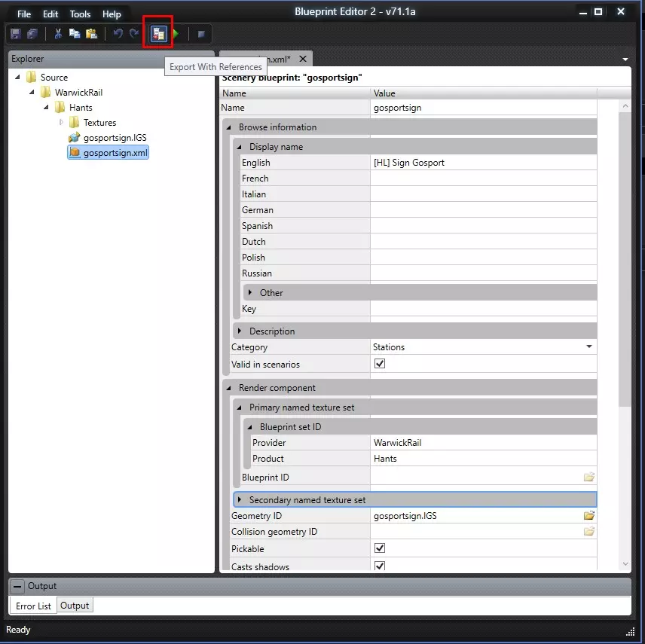Toggle the Pickable checkbox
The image size is (645, 644).
pyautogui.click(x=380, y=548)
